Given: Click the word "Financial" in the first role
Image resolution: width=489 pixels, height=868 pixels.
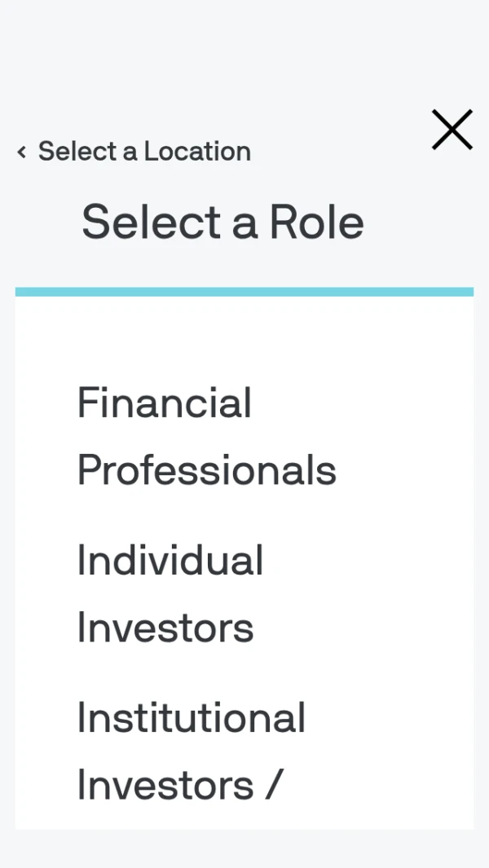Looking at the screenshot, I should (x=165, y=403).
